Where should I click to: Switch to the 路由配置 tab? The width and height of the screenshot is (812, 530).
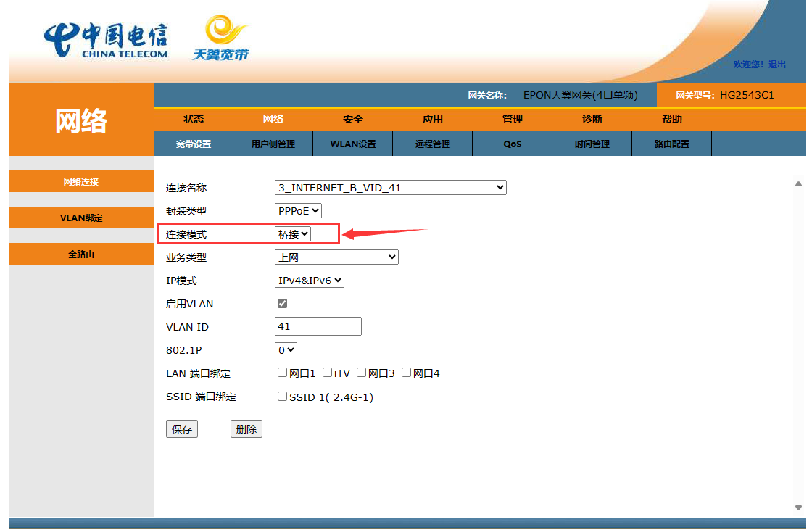(x=672, y=144)
